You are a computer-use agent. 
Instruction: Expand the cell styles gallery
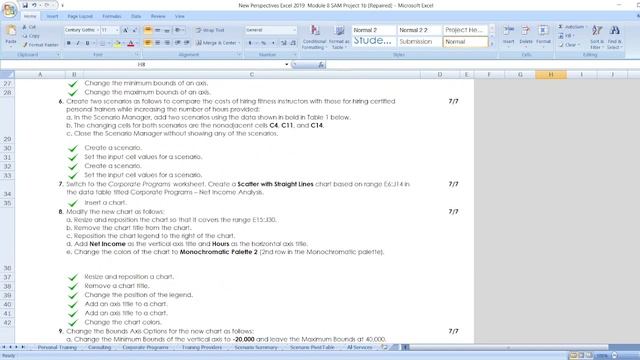(491, 44)
